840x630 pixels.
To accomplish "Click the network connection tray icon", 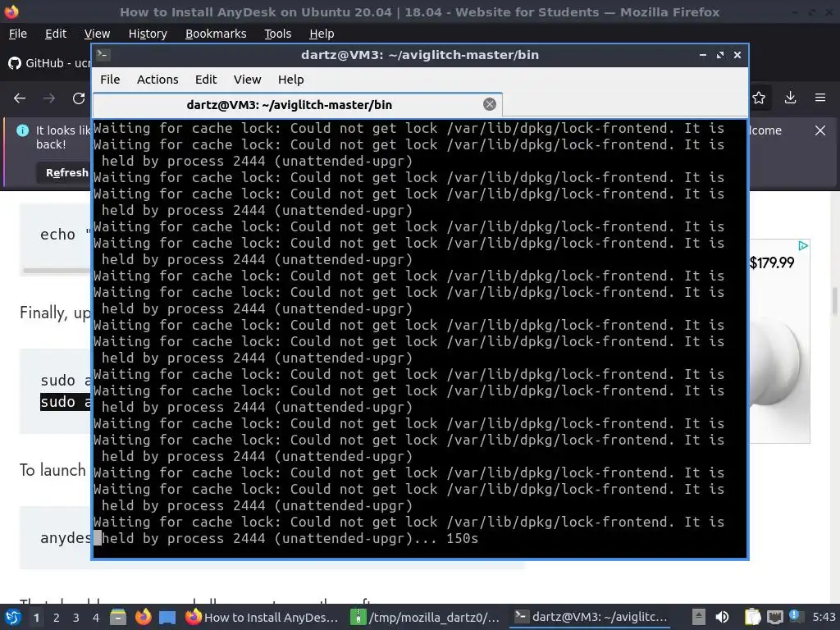I will point(774,617).
